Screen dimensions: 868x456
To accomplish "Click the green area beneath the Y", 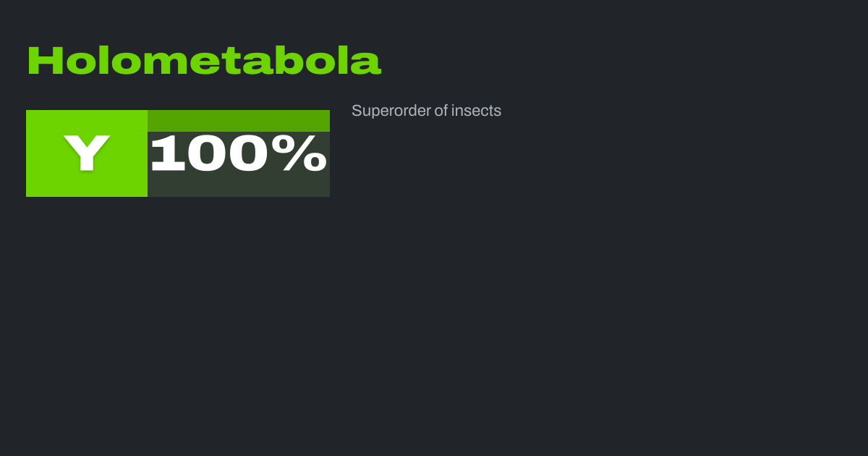I will tap(87, 185).
